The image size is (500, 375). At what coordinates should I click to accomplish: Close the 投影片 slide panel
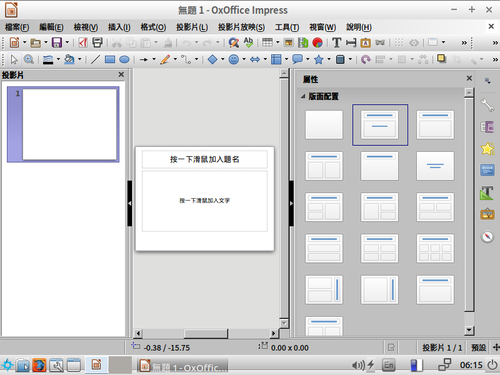pos(121,75)
